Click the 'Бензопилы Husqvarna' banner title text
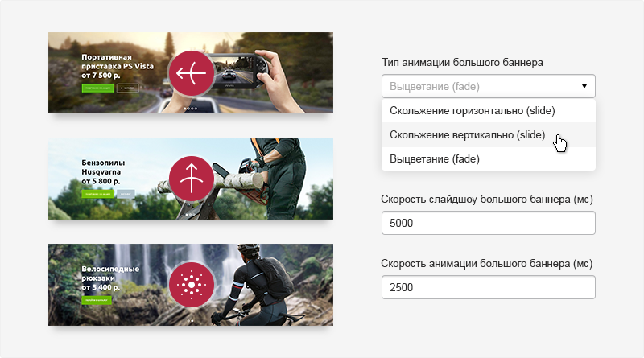The height and width of the screenshot is (358, 644). click(x=103, y=167)
